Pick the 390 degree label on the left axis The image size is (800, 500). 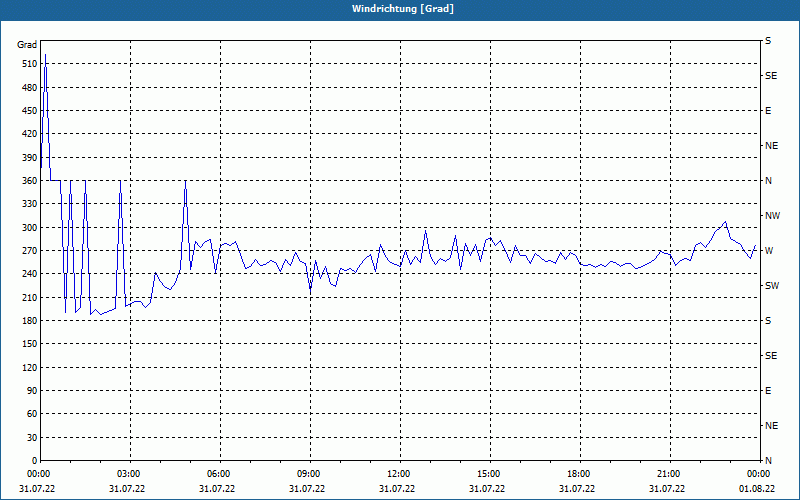(x=30, y=157)
